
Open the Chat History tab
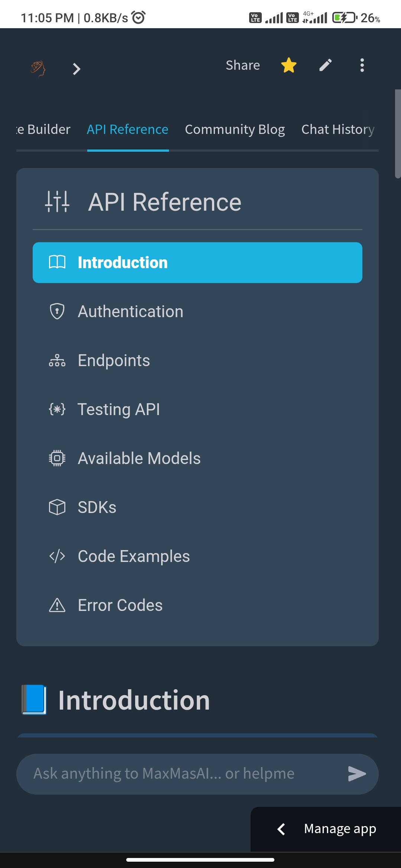338,129
